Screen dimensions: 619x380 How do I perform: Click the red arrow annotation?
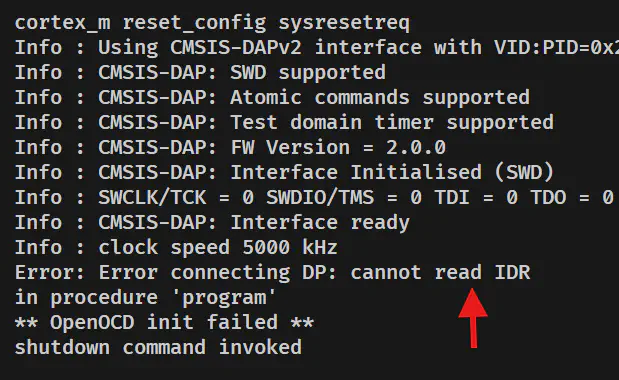473,318
